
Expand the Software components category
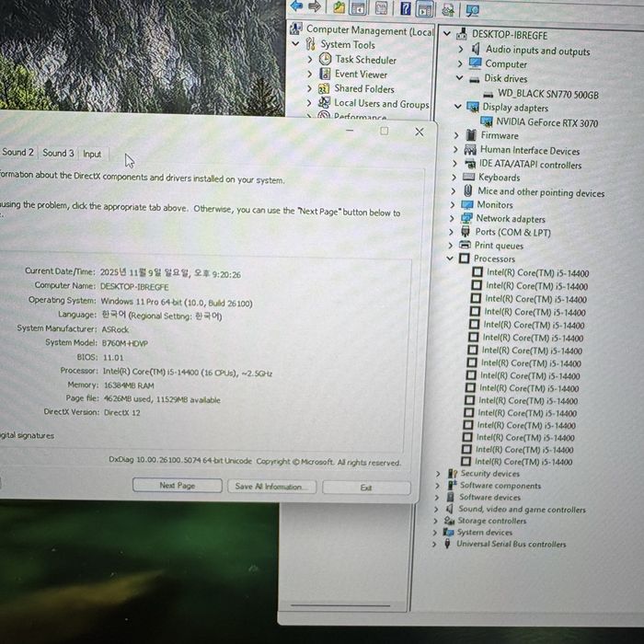point(437,486)
